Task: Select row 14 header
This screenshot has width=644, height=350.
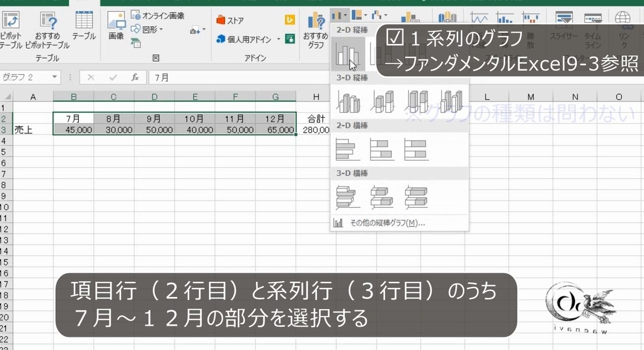Action: point(6,252)
